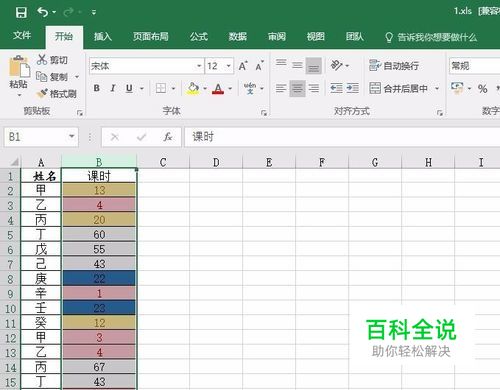Switch to the 审阅 (Review) tab
This screenshot has height=390, width=500.
[277, 36]
